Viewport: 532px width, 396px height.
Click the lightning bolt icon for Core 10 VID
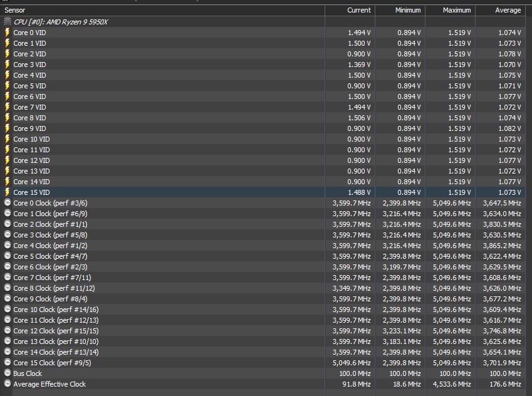[x=7, y=139]
